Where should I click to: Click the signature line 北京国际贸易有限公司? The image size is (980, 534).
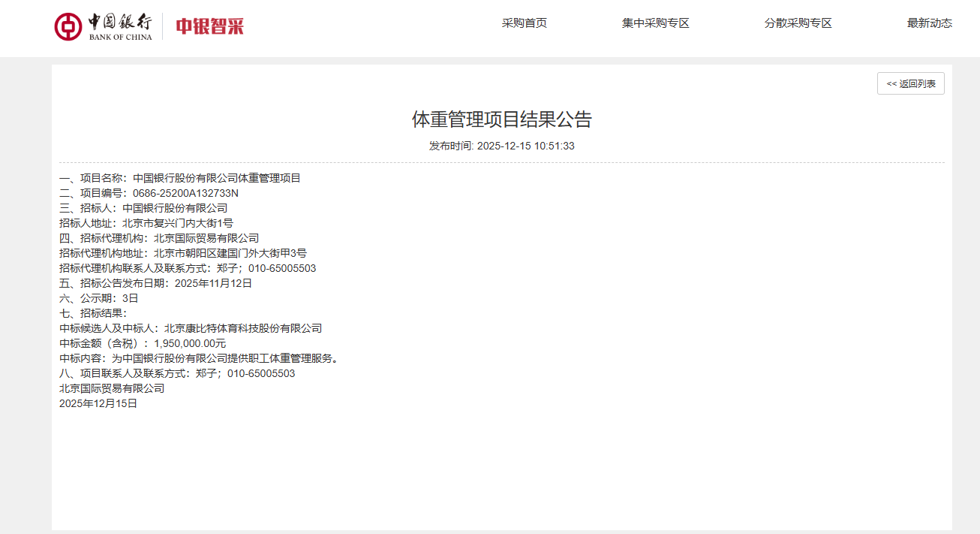[112, 388]
